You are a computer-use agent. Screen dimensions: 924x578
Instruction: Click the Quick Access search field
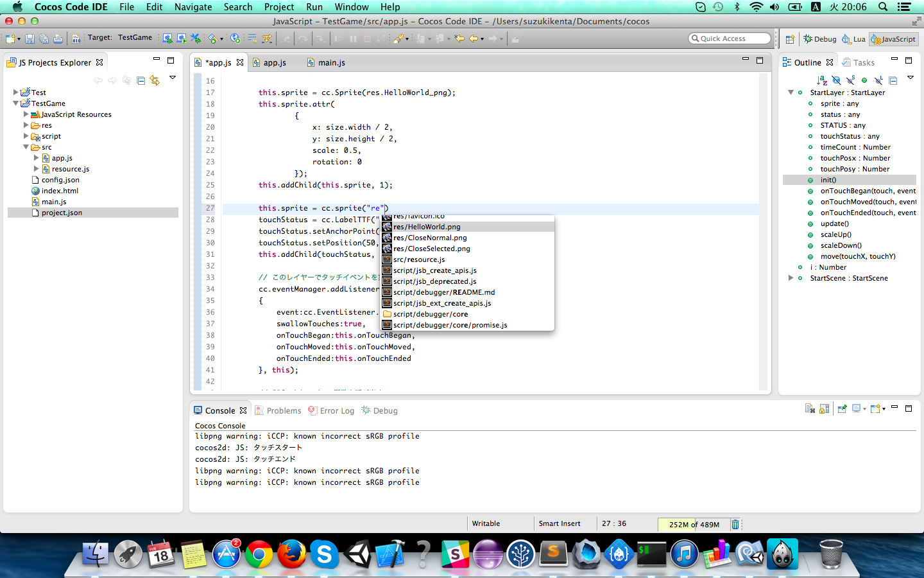(x=730, y=39)
